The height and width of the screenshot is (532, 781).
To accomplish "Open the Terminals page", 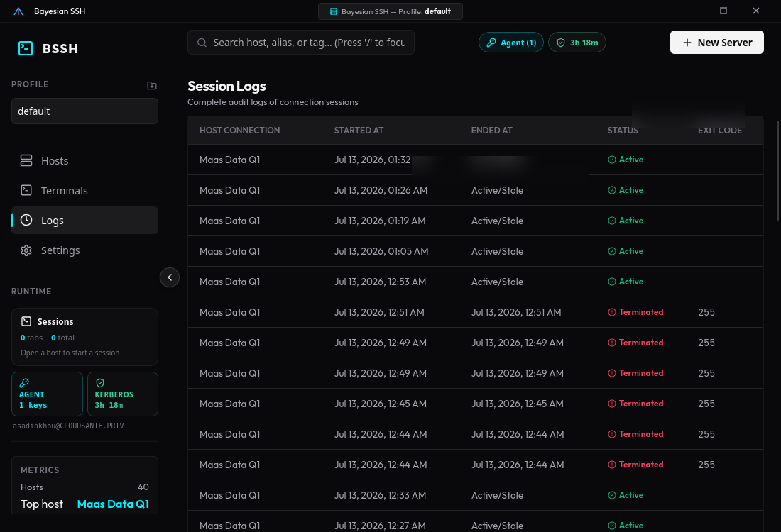I will pos(84,191).
